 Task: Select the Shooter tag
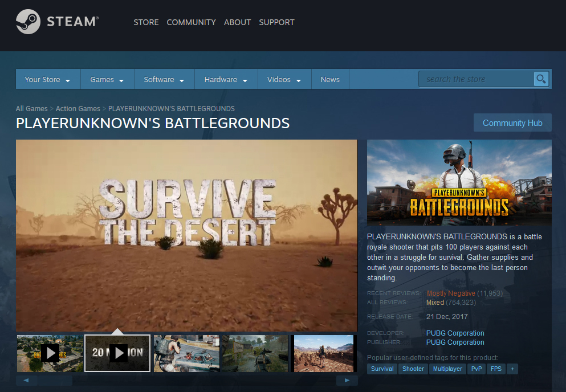click(413, 369)
